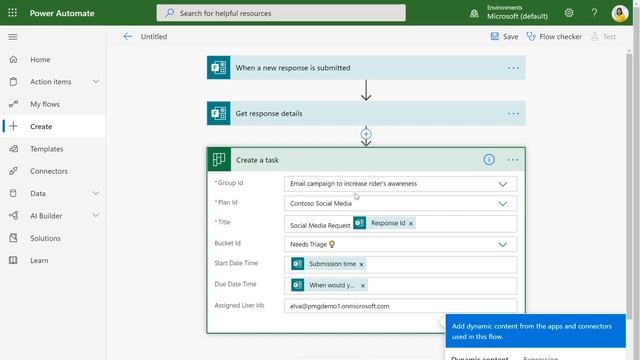Open the user account avatar

pyautogui.click(x=620, y=13)
